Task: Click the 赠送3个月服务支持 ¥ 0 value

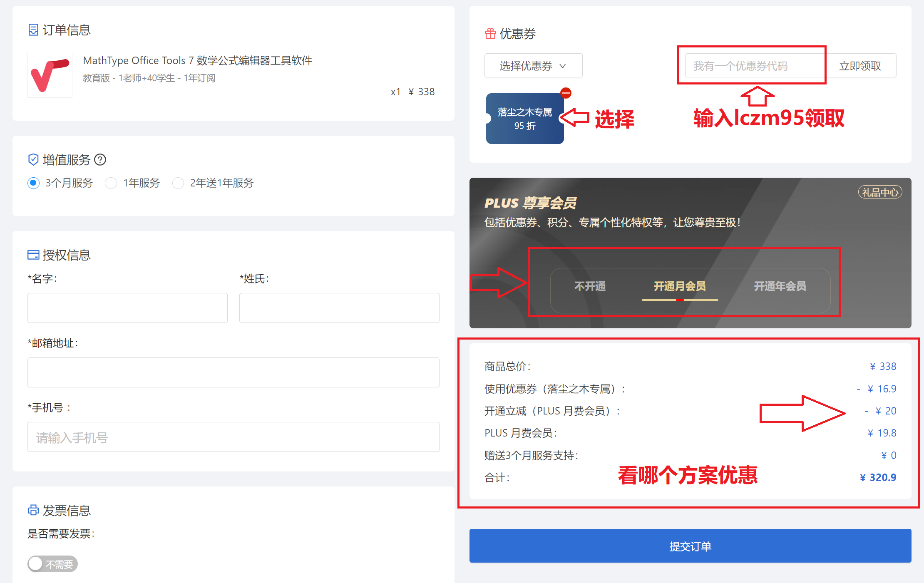Action: [x=889, y=455]
